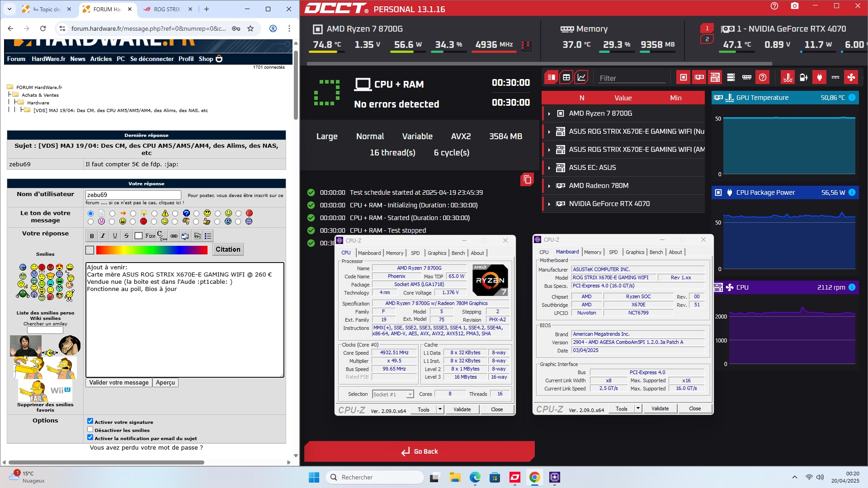Image resolution: width=868 pixels, height=488 pixels.
Task: Toggle the fan sensor filter icon
Action: (x=851, y=78)
